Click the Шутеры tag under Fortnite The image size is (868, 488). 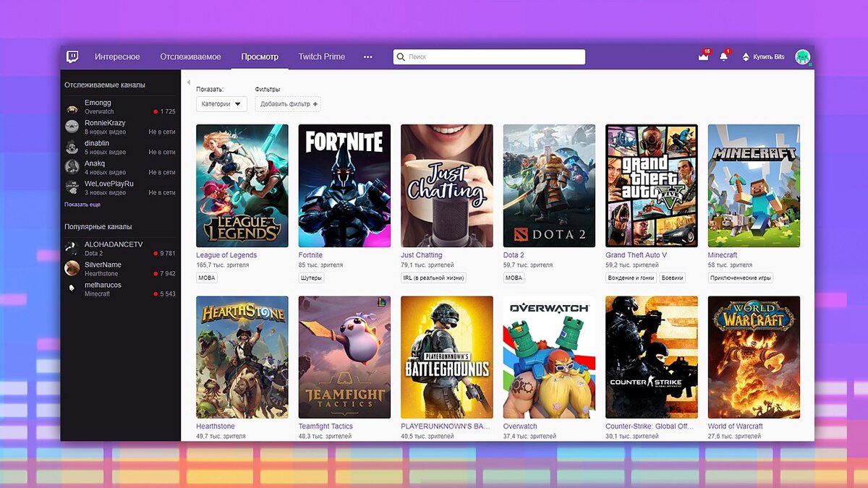click(x=312, y=278)
